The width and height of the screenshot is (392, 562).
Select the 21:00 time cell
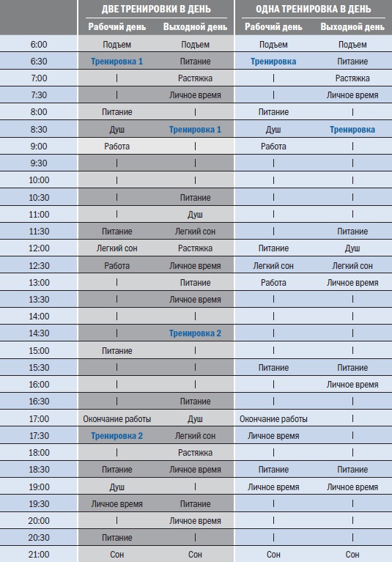(x=39, y=555)
